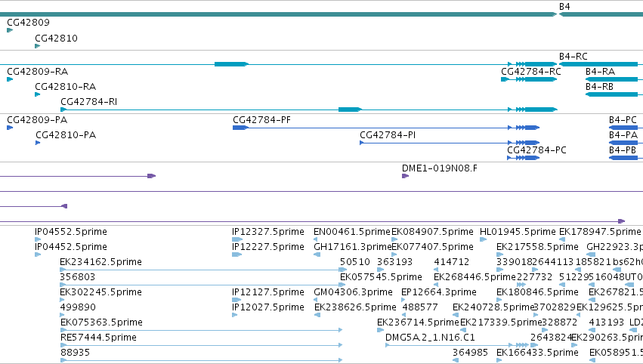Click EST RE57444.5prime
The width and height of the screenshot is (643, 364).
point(98,338)
